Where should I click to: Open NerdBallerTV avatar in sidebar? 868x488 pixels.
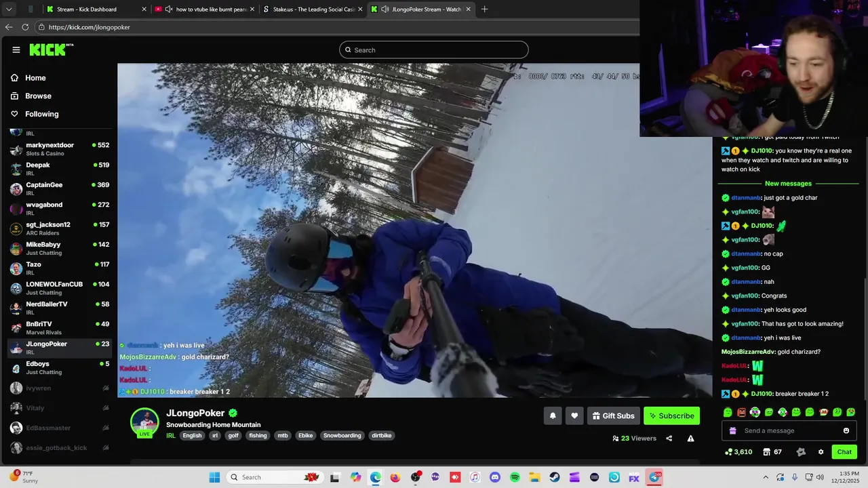[x=16, y=308]
